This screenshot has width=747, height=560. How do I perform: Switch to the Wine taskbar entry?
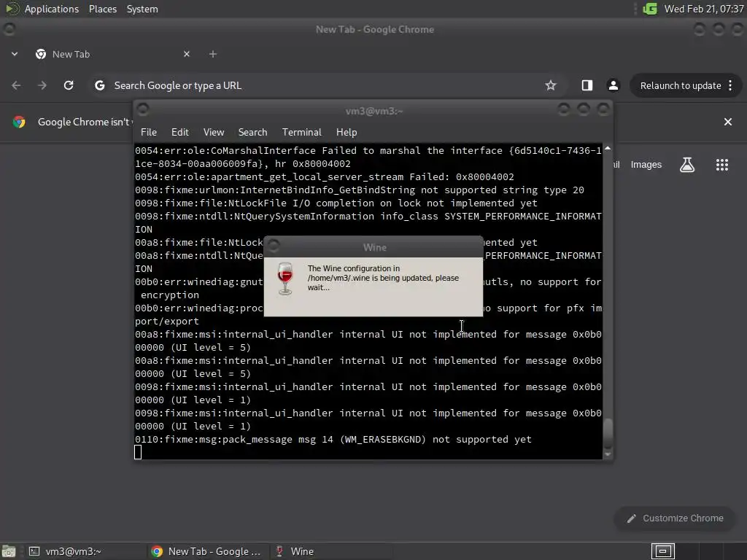coord(332,551)
